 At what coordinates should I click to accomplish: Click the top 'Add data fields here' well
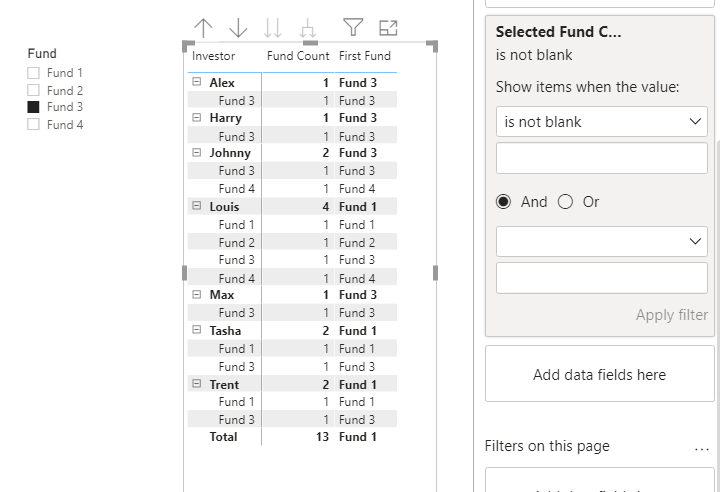click(x=600, y=374)
